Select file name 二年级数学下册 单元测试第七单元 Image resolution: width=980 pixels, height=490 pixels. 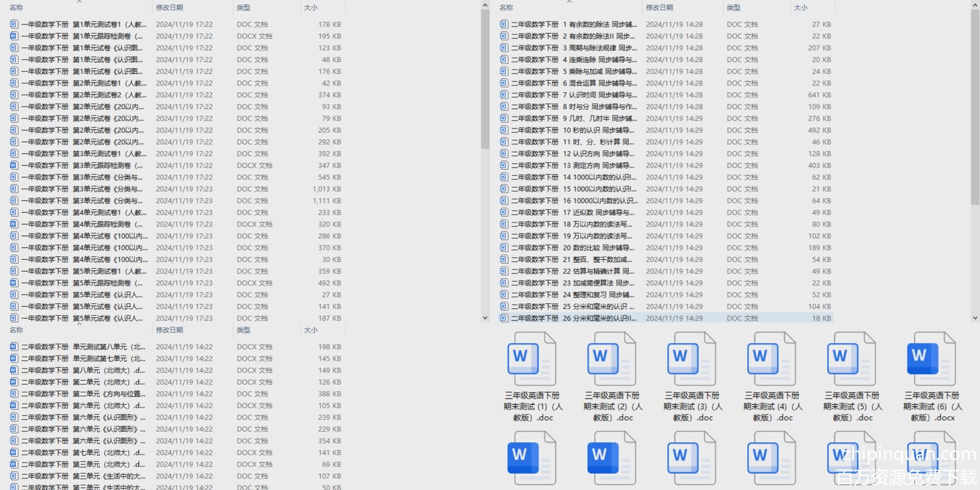[83, 358]
